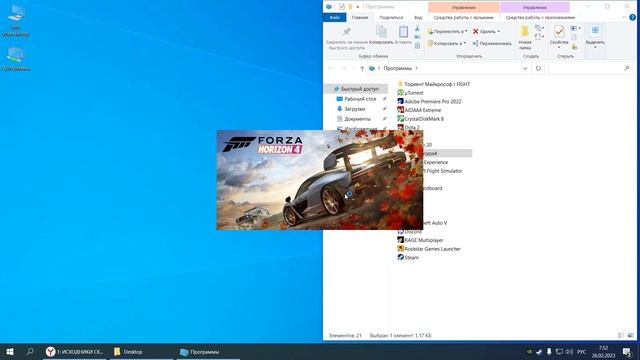Click the chevron after Программы in path
This screenshot has width=640, height=360.
pos(416,69)
